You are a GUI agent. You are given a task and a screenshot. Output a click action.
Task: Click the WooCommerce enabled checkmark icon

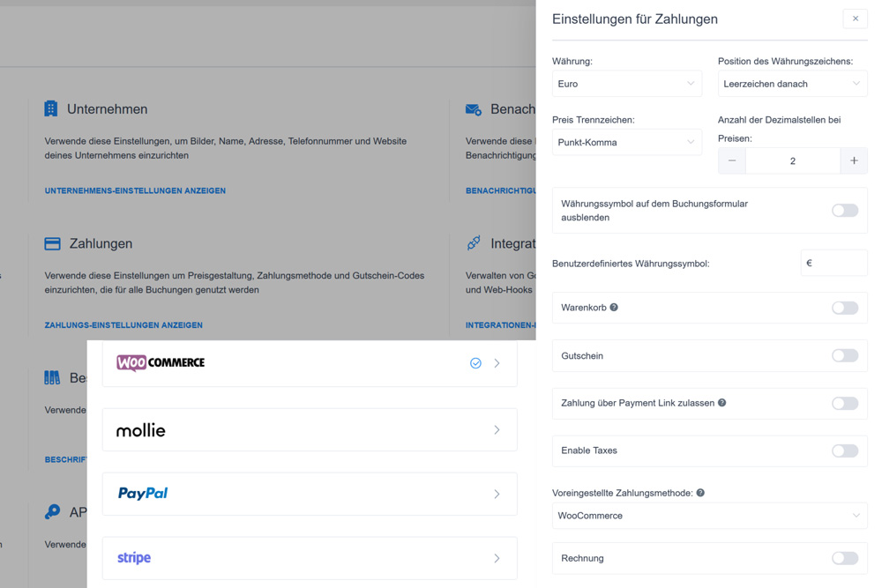476,363
